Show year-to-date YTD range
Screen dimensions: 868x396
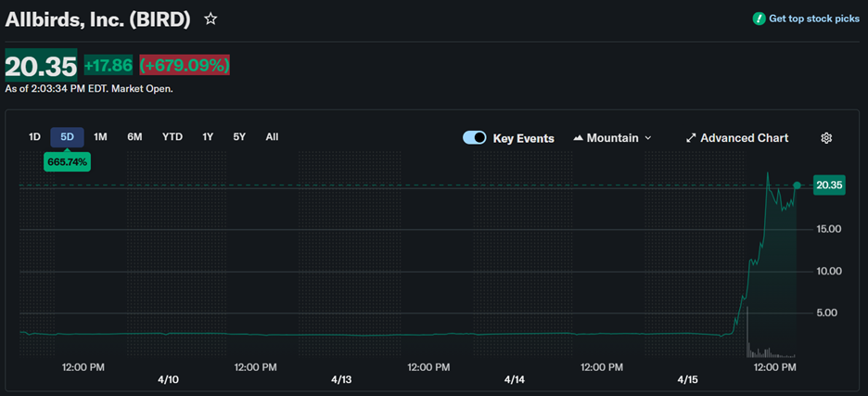point(172,137)
